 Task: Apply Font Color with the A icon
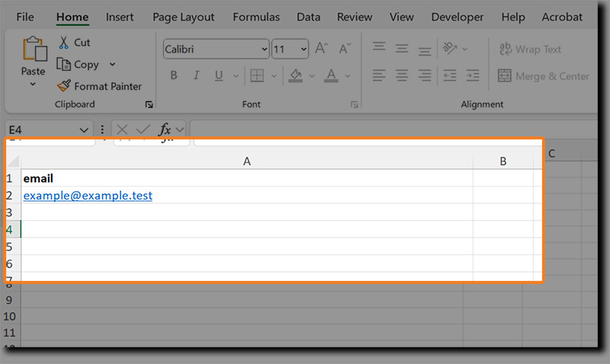coord(331,75)
